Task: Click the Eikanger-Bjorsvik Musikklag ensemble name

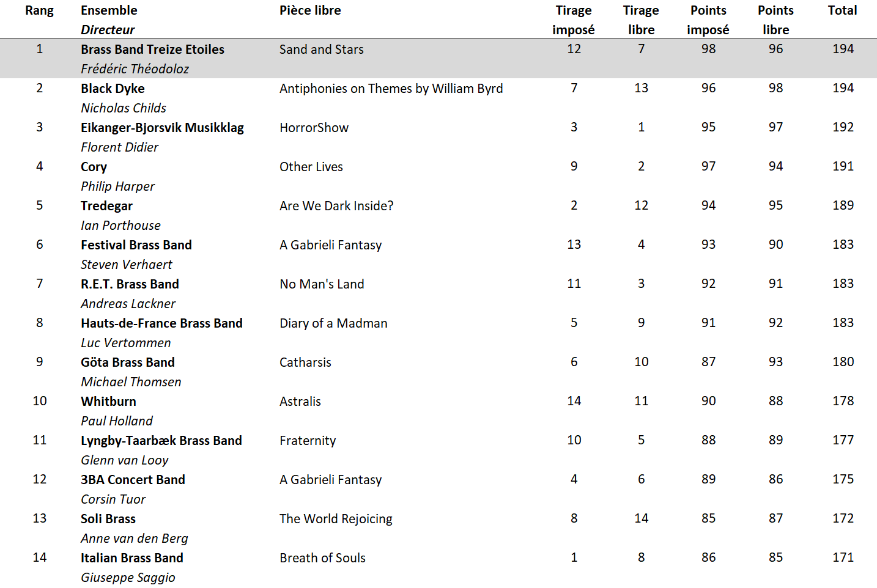Action: click(x=162, y=128)
